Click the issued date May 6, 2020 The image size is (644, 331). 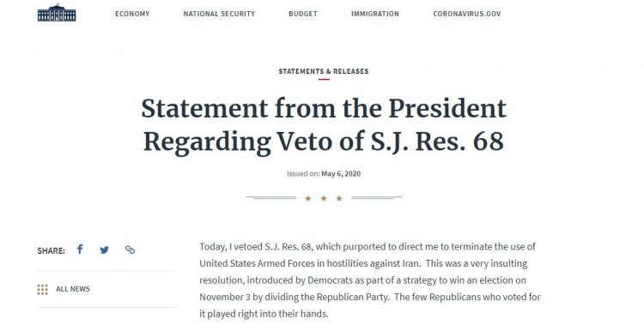point(341,173)
